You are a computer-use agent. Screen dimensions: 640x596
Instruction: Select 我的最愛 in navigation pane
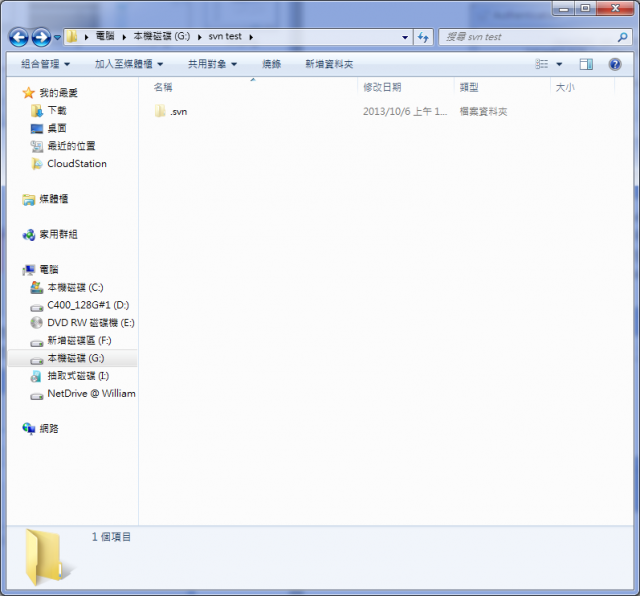(x=58, y=93)
